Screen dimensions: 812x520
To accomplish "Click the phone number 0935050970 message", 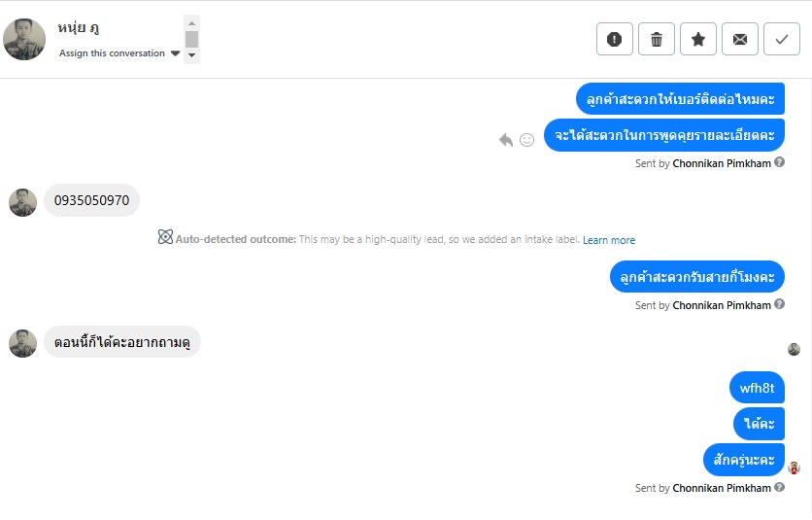I will (x=91, y=201).
